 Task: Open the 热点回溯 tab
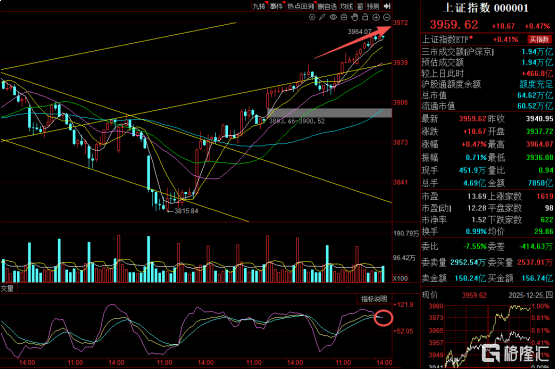(301, 6)
